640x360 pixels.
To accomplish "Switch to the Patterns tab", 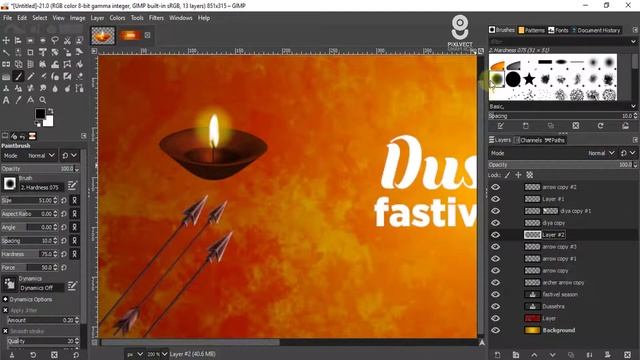I will point(531,30).
